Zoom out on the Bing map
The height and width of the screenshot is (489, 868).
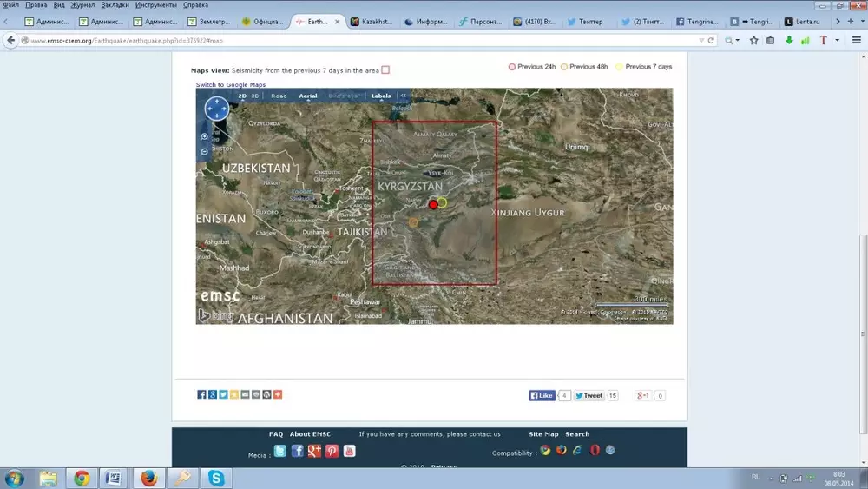[204, 152]
